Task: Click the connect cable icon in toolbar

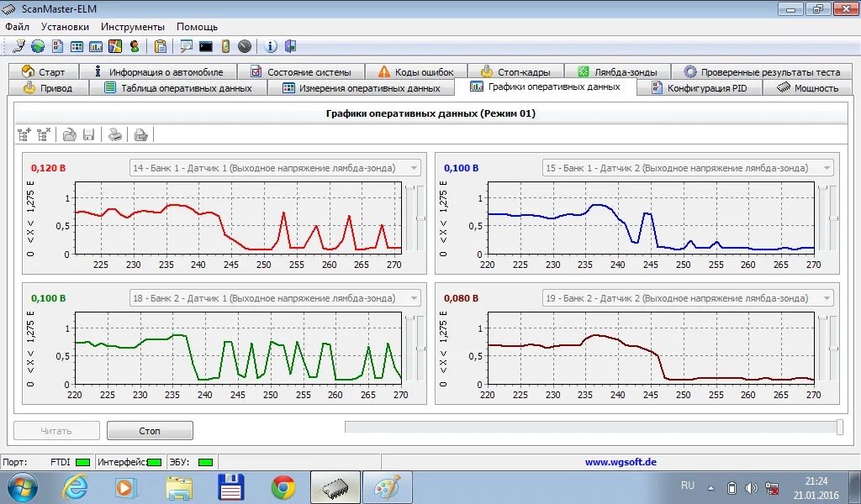Action: point(18,46)
